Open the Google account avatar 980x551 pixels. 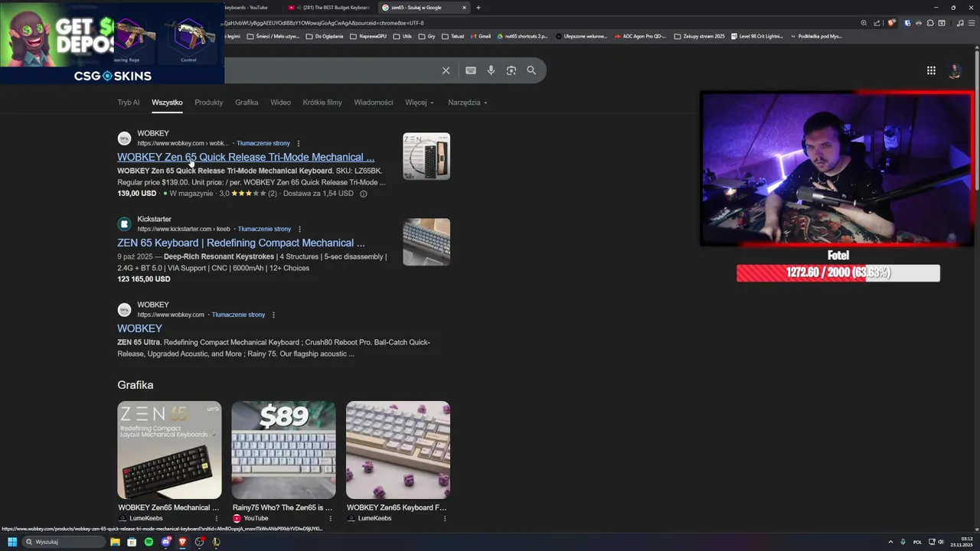955,70
